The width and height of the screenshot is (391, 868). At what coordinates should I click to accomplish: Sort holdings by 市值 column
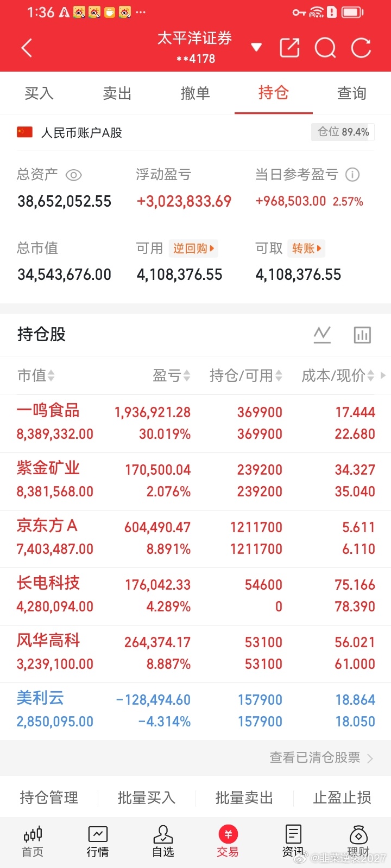coord(36,375)
